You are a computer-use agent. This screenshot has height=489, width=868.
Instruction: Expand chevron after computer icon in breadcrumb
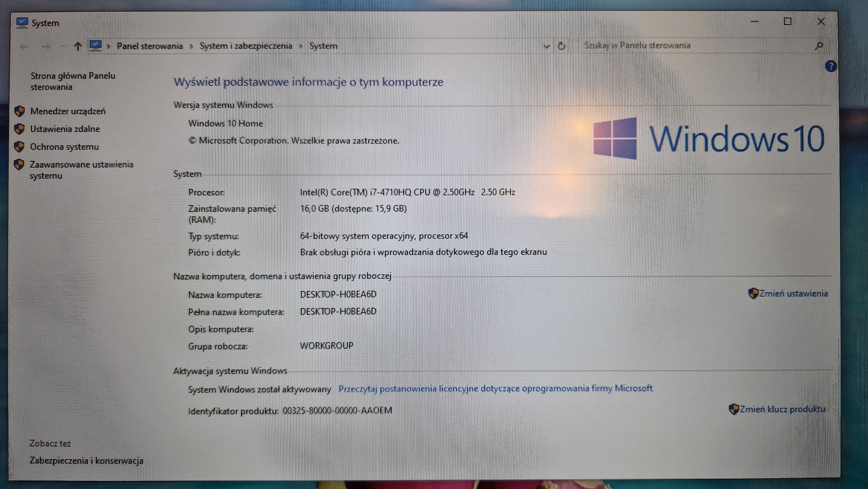pos(108,46)
